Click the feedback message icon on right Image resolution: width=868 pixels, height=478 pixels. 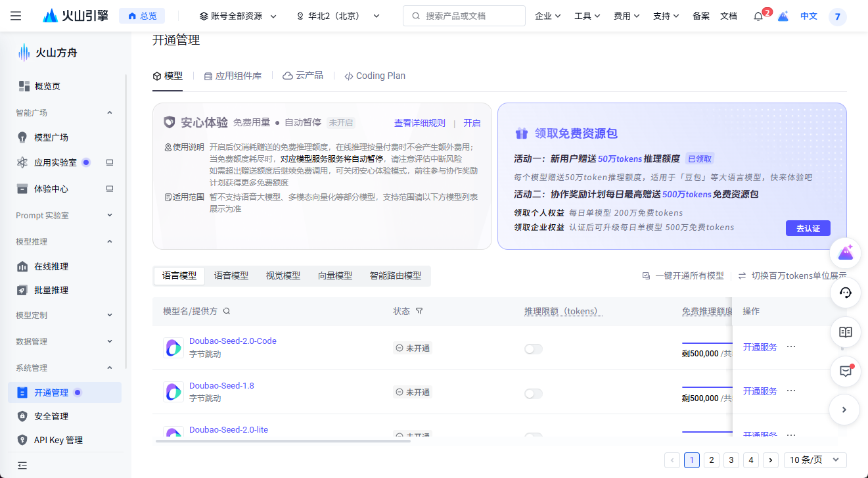pyautogui.click(x=846, y=371)
